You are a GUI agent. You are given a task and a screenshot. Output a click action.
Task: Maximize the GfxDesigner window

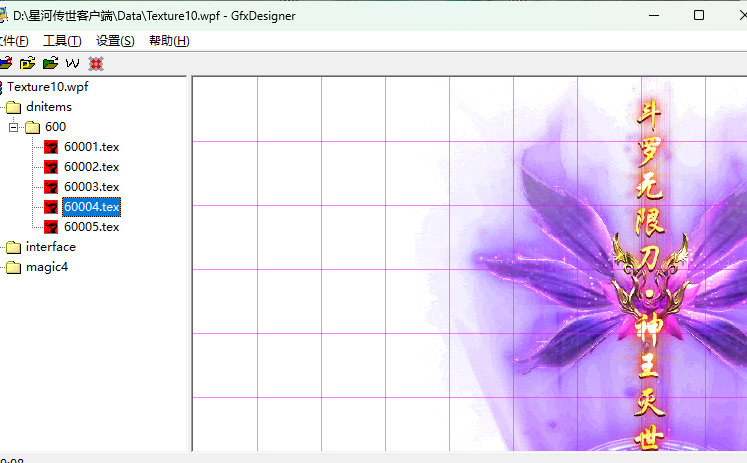(x=699, y=15)
